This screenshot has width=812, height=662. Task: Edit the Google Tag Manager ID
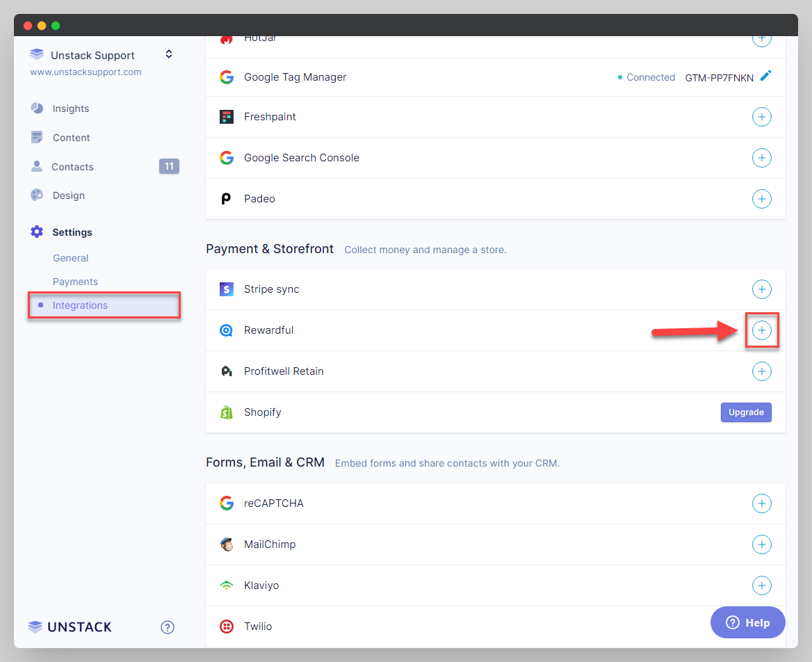(765, 76)
